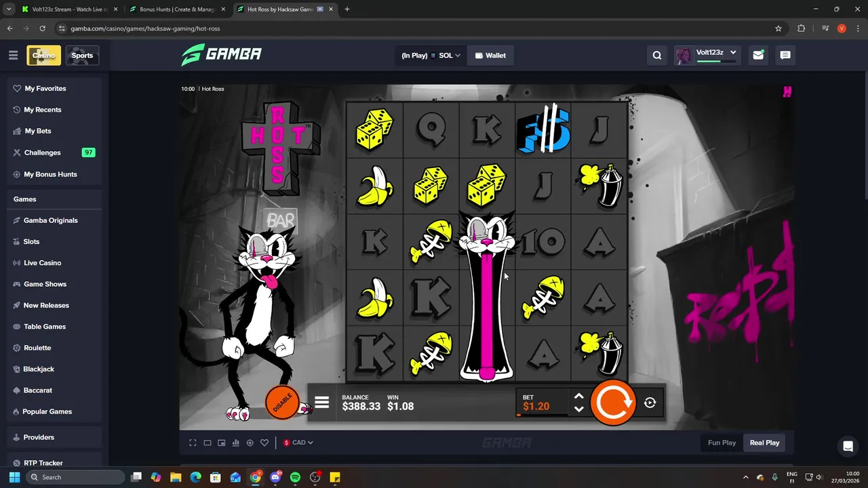868x488 pixels.
Task: Select the Sports tab
Action: (x=82, y=56)
